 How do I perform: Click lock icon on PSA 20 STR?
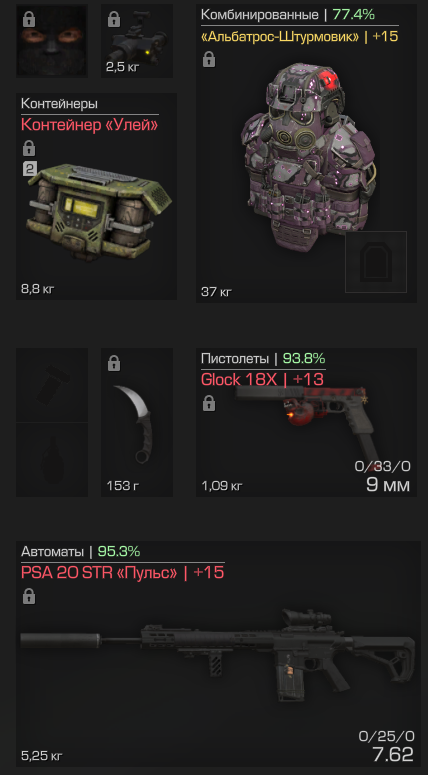click(29, 597)
